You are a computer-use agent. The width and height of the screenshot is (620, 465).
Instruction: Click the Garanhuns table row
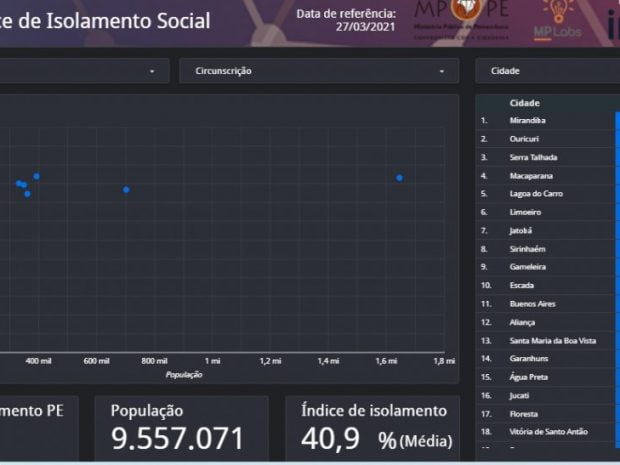(x=530, y=359)
